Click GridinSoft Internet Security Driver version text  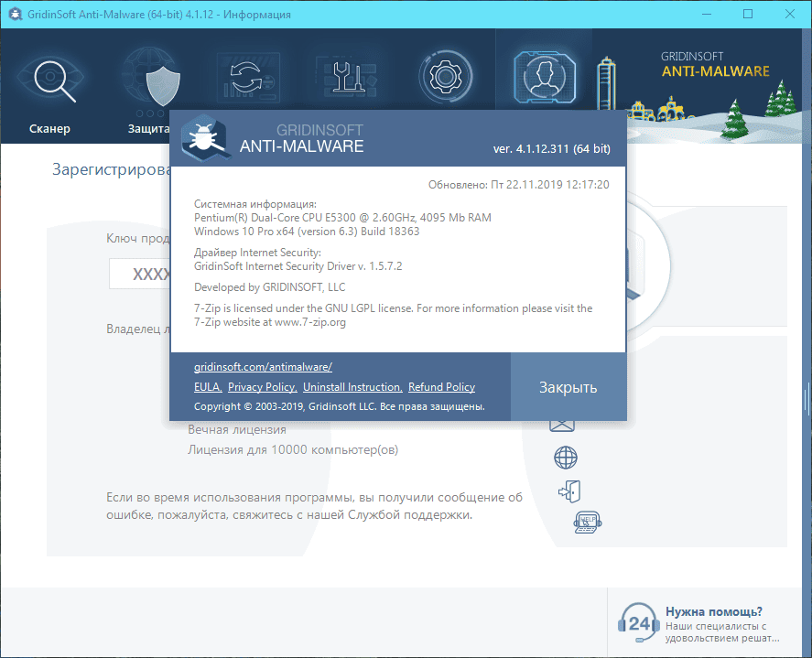tap(298, 266)
